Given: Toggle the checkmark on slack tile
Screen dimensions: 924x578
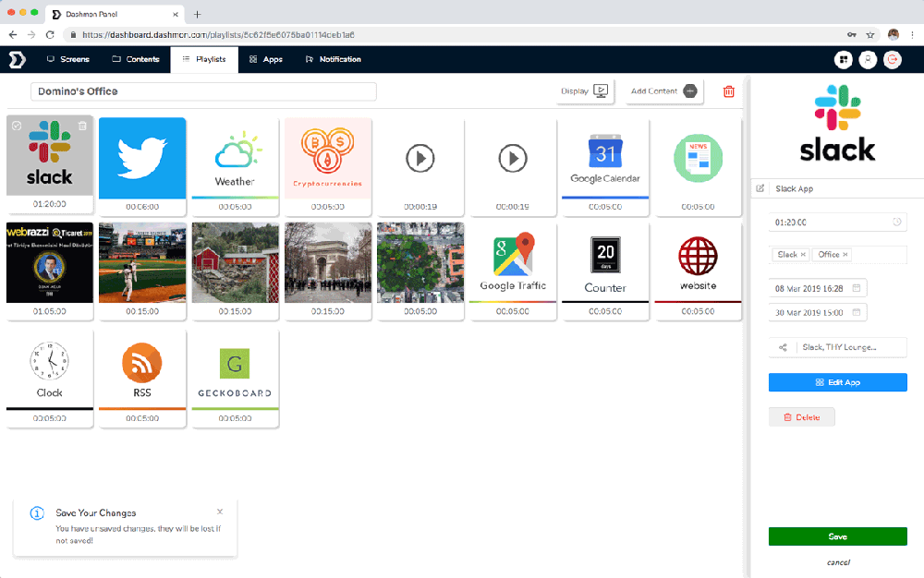Looking at the screenshot, I should (x=17, y=126).
